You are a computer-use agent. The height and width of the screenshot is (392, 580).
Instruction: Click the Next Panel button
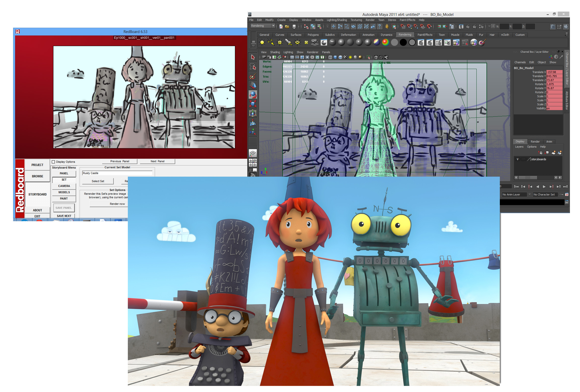tap(158, 161)
